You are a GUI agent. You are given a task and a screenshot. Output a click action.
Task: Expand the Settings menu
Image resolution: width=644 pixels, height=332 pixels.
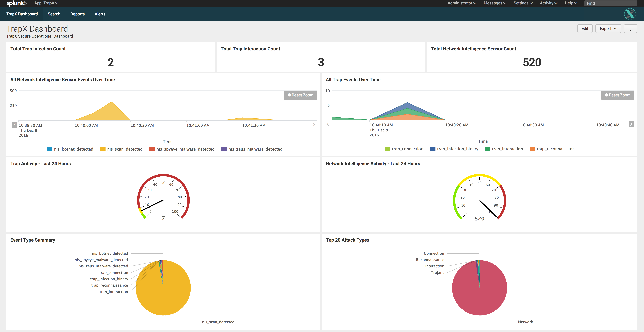pos(523,3)
